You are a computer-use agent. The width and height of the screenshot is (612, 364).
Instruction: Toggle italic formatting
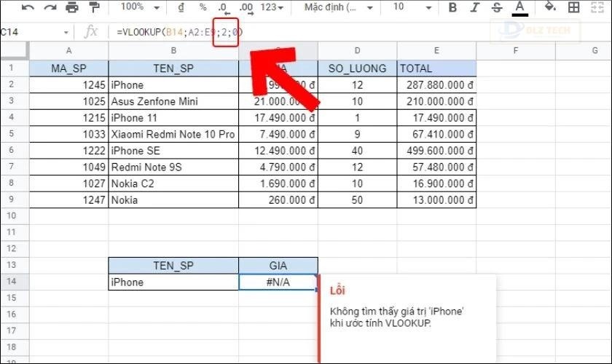(474, 7)
